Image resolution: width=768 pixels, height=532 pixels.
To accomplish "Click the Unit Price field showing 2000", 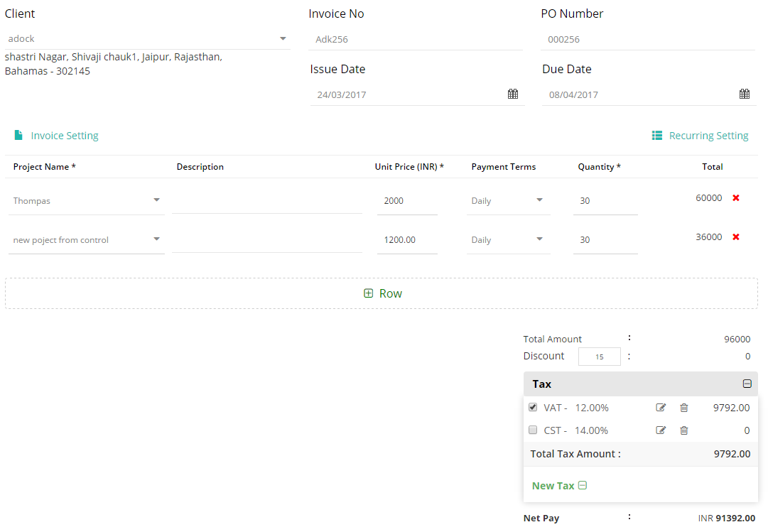I will coord(407,201).
